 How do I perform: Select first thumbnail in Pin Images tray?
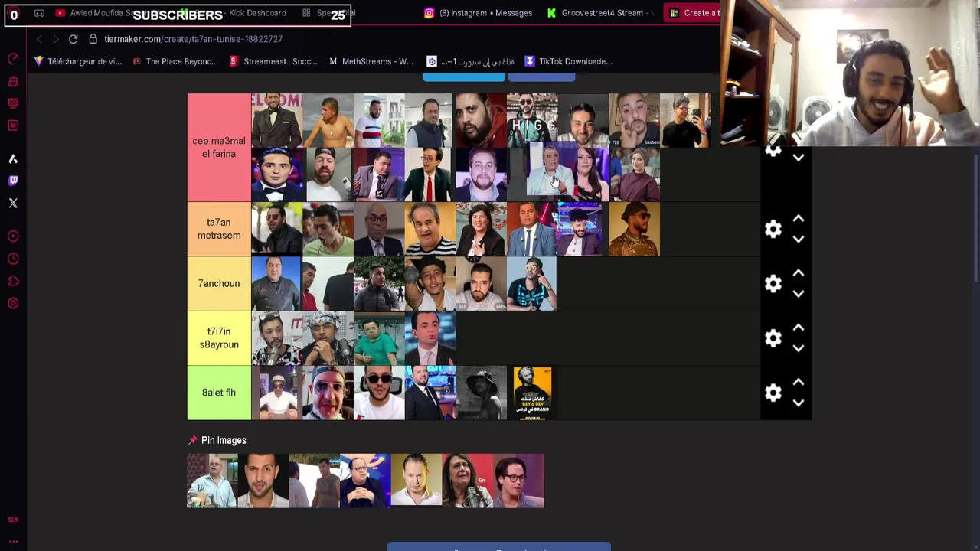tap(212, 481)
